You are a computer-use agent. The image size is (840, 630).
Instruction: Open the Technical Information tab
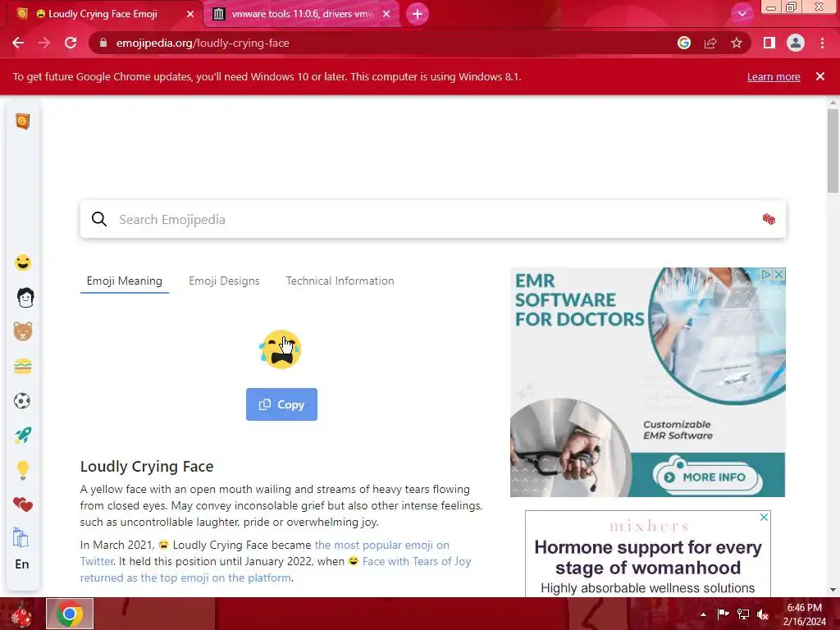point(340,281)
